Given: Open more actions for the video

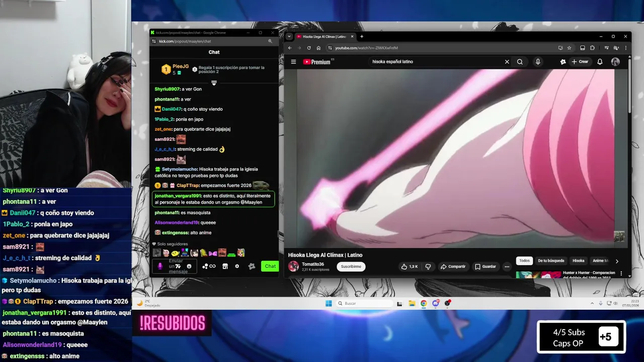Looking at the screenshot, I should (507, 266).
